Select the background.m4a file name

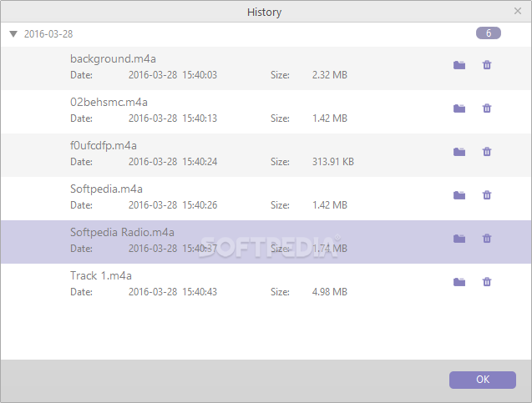pyautogui.click(x=113, y=59)
